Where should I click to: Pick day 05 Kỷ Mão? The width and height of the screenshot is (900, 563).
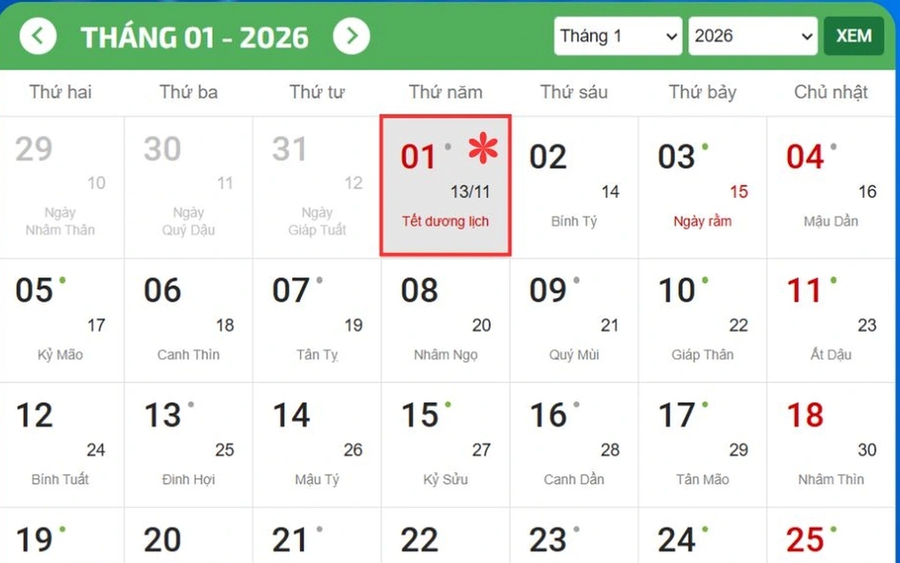[62, 320]
